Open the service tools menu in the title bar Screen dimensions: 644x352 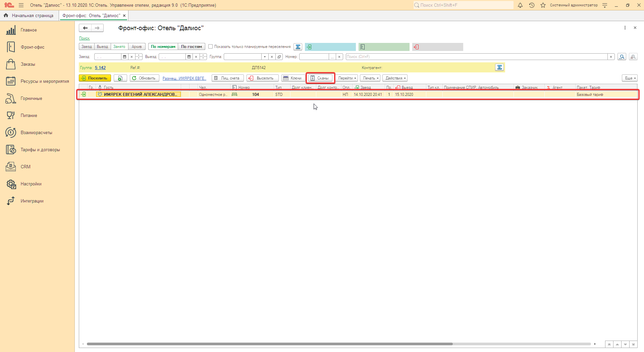click(605, 5)
